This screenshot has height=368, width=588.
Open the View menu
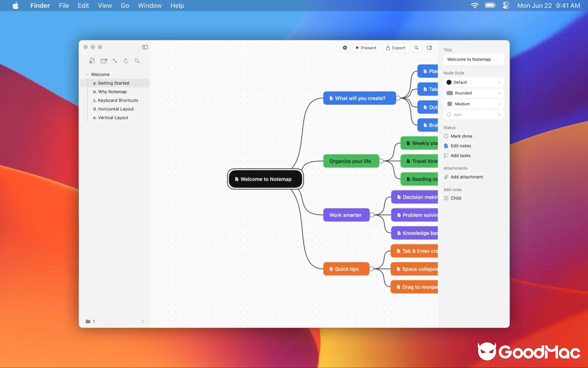(105, 6)
